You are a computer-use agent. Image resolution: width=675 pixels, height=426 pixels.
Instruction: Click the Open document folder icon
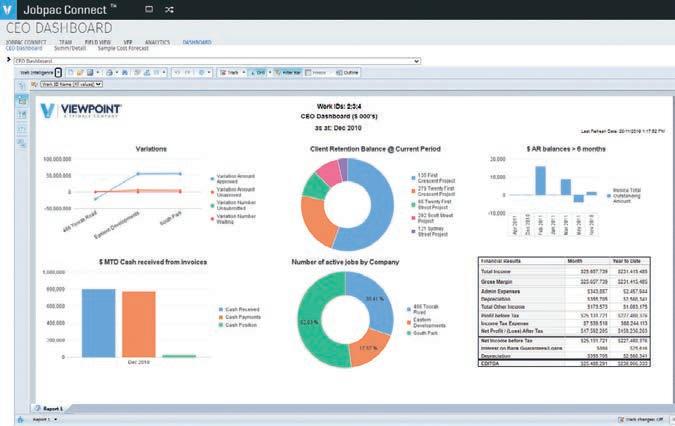[80, 73]
